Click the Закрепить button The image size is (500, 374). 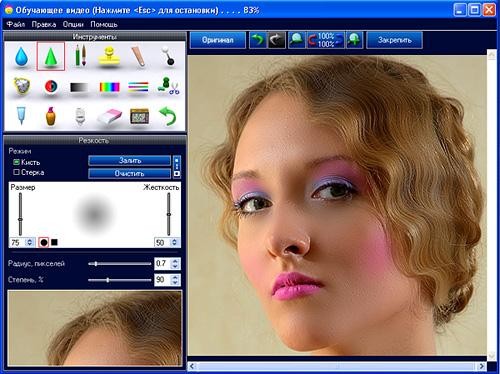tap(395, 40)
